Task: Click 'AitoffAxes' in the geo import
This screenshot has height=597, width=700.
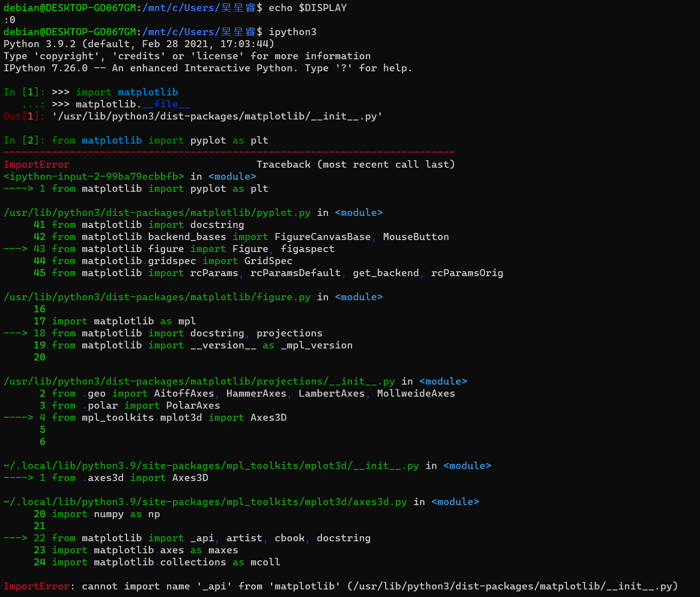Action: (184, 393)
